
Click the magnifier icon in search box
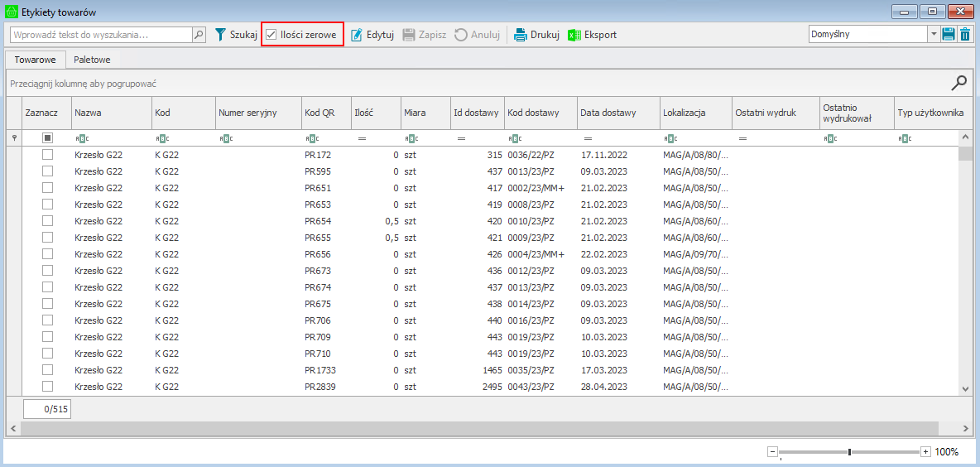pos(199,35)
